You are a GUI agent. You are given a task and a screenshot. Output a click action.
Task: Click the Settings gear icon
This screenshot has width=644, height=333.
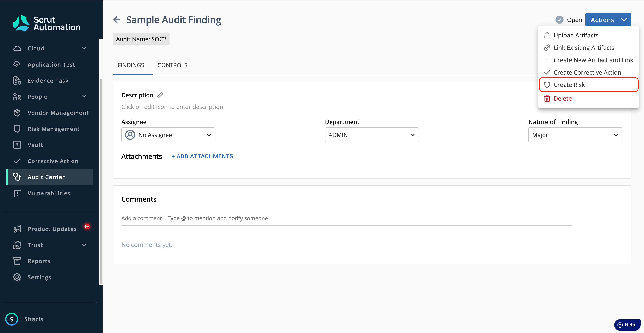pyautogui.click(x=17, y=277)
